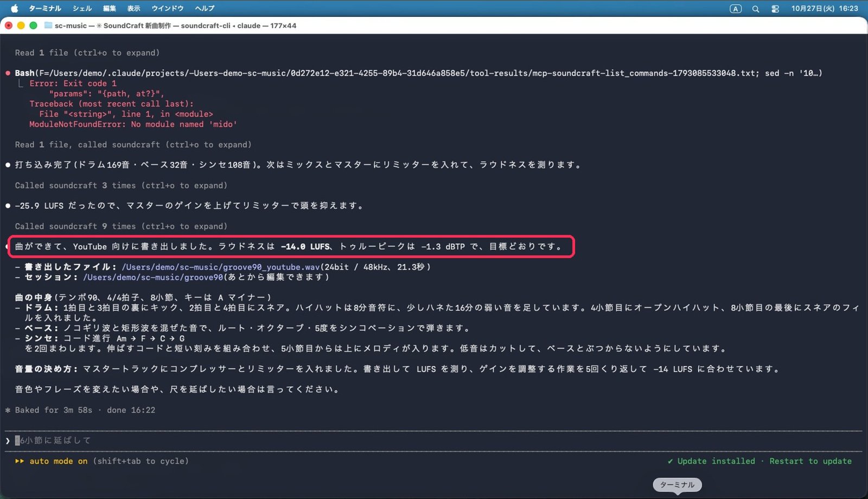868x499 pixels.
Task: Click the '打ち込み完了' message line
Action: coord(298,165)
